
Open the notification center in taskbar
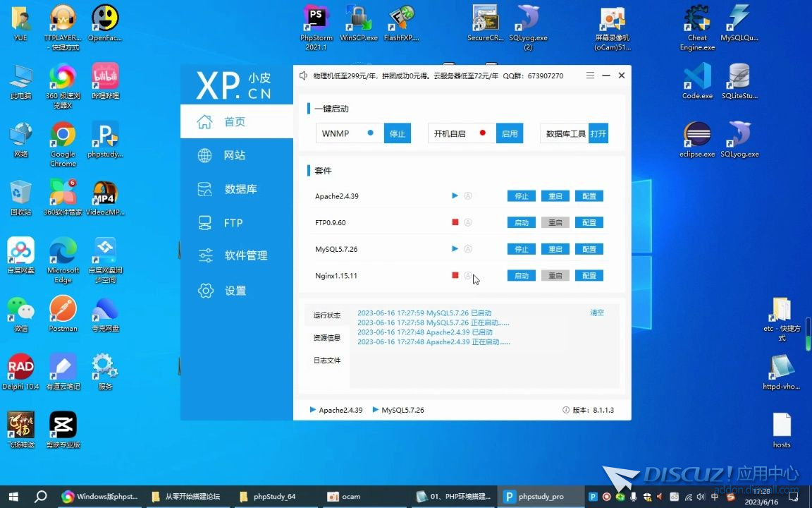(793, 497)
